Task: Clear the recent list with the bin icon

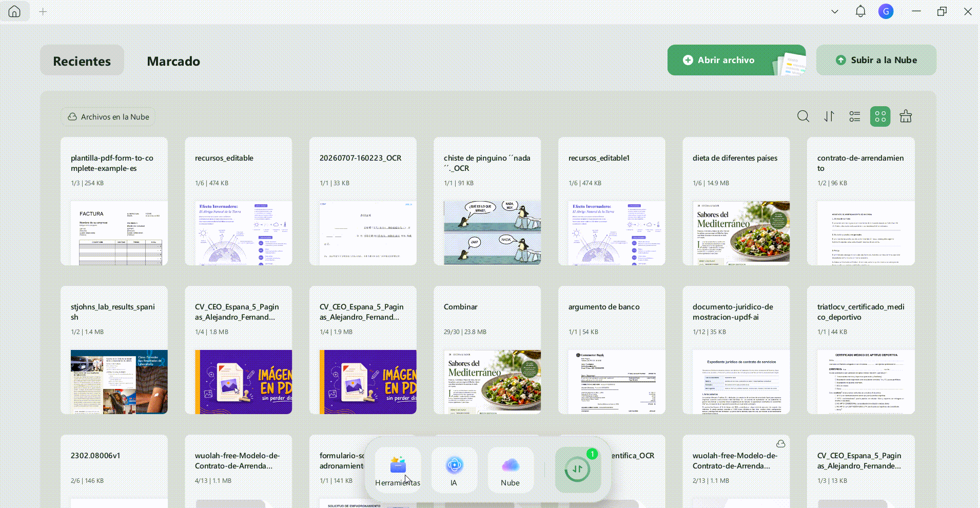Action: [x=906, y=116]
